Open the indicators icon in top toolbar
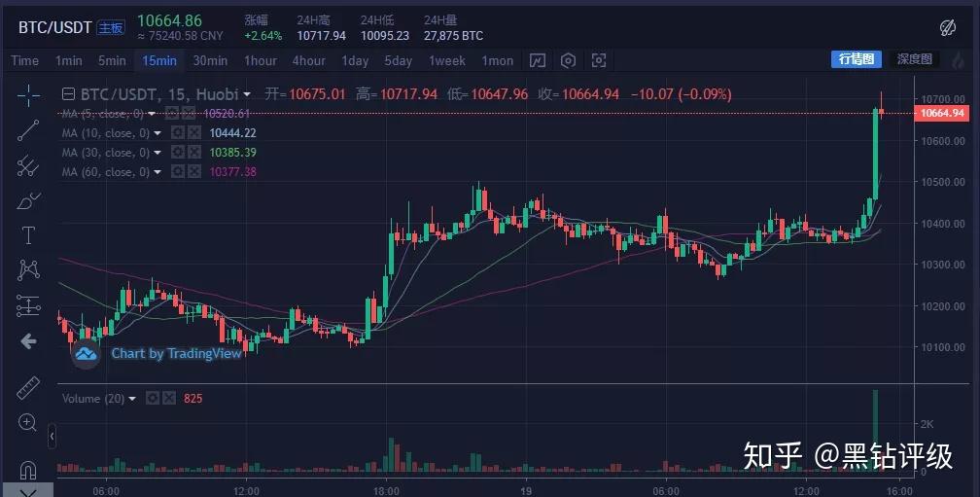 point(538,60)
